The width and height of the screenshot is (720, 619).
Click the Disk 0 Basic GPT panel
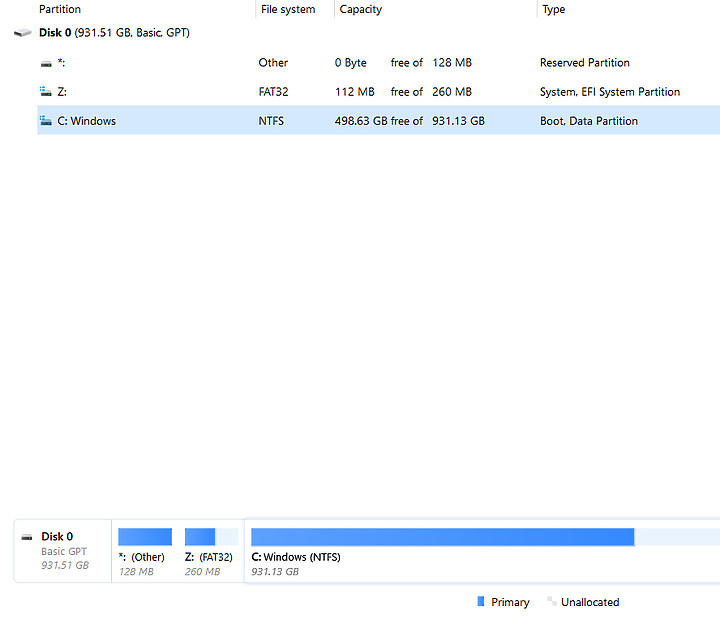63,551
